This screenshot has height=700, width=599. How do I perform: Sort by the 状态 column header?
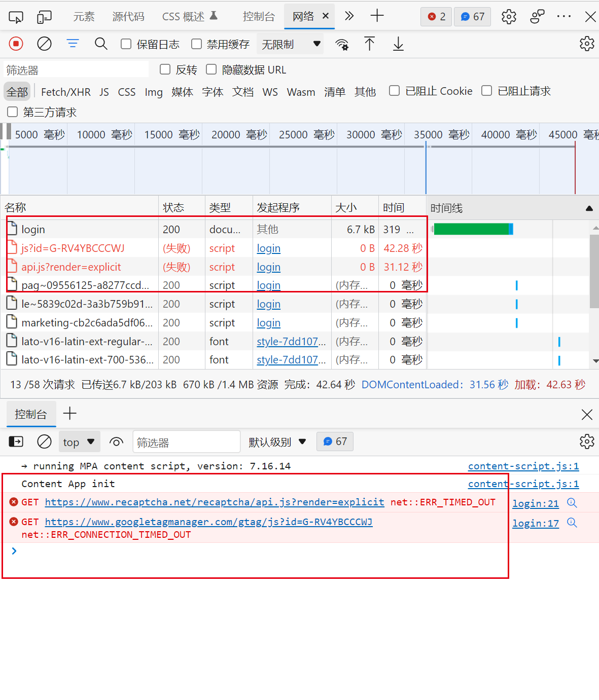tap(182, 207)
